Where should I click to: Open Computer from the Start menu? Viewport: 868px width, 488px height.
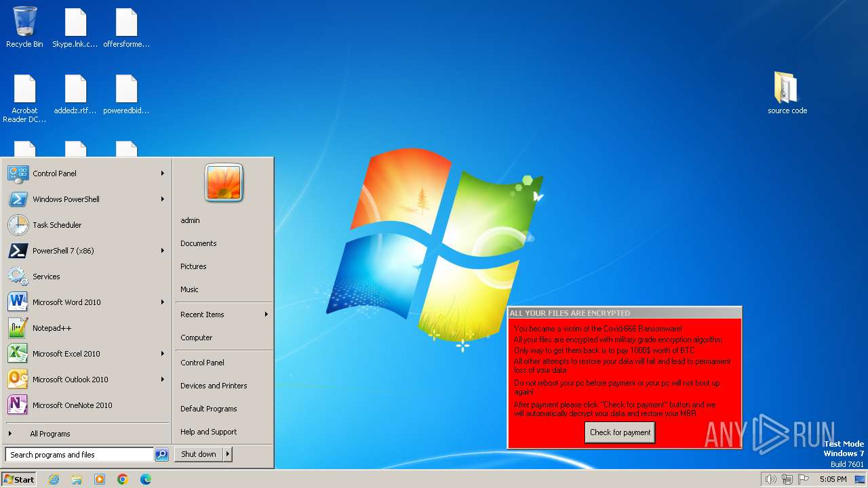pos(223,338)
